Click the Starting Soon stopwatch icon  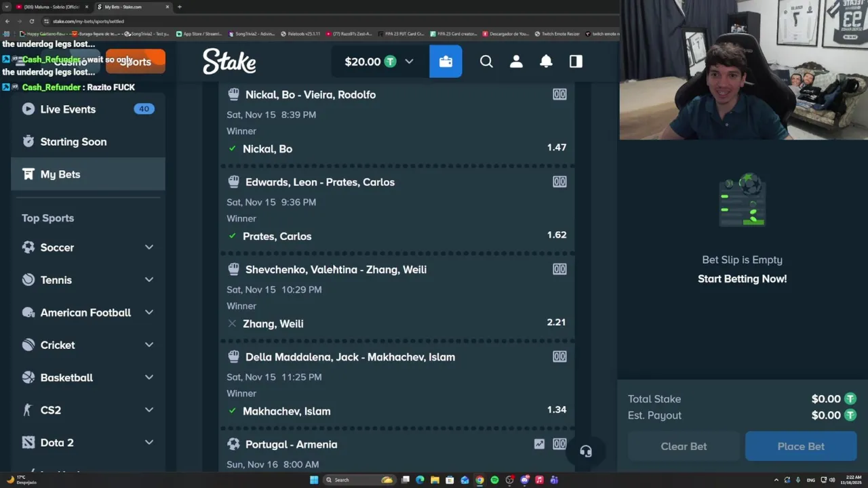click(28, 142)
